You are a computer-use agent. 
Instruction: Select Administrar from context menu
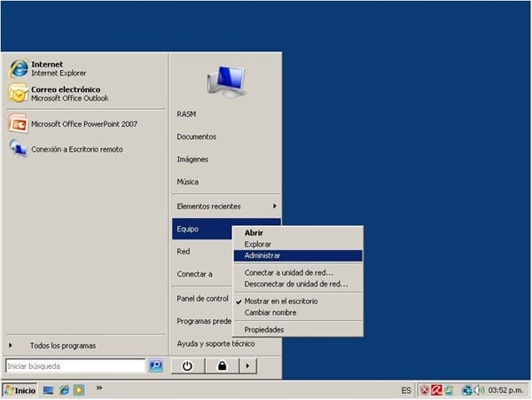[262, 255]
